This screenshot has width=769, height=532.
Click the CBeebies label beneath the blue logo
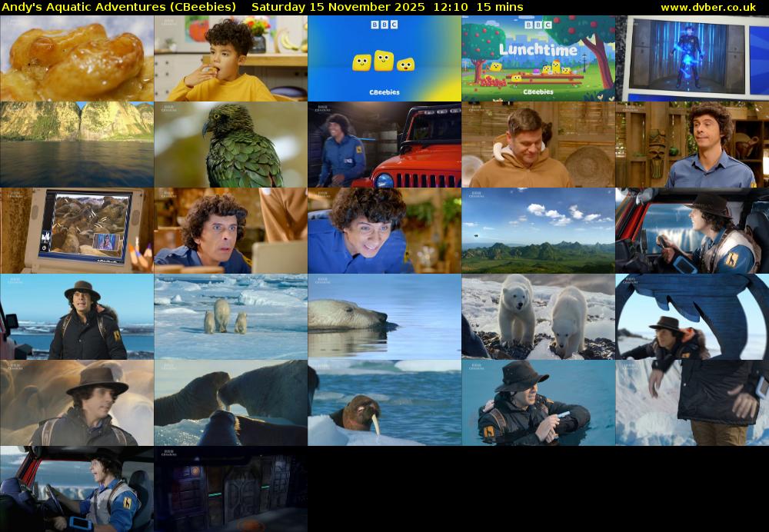click(x=384, y=91)
